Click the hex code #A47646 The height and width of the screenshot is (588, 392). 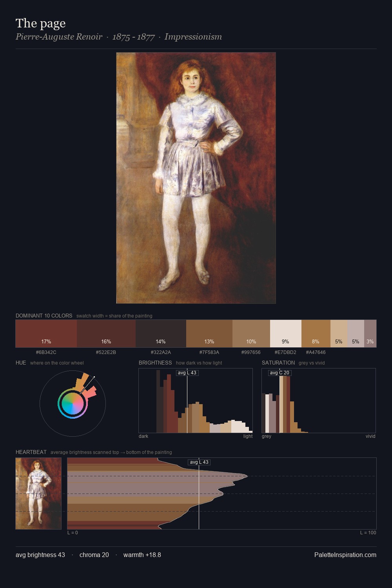(x=316, y=352)
